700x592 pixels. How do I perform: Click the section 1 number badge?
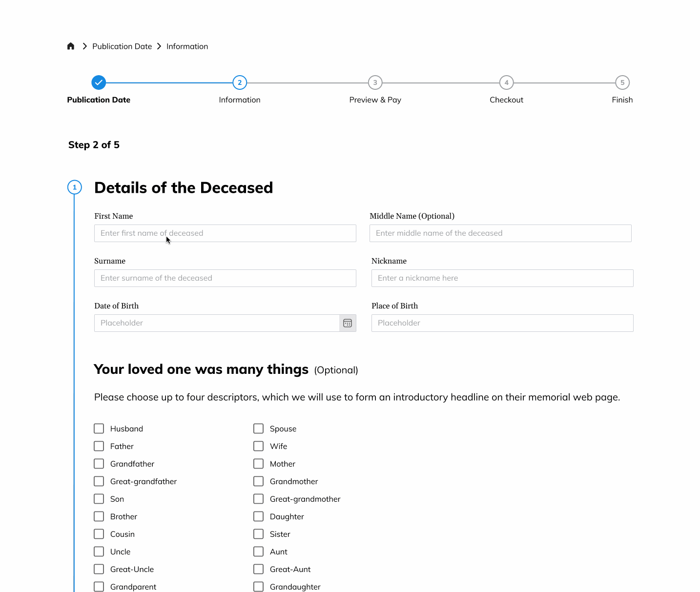75,187
